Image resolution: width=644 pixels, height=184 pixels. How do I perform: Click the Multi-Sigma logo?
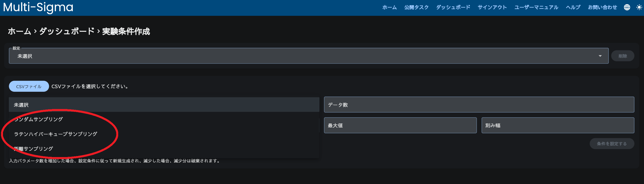(x=38, y=7)
